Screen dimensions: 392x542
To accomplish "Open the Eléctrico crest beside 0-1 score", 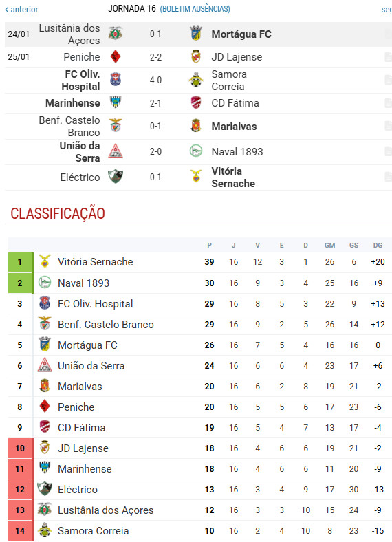I will point(115,177).
